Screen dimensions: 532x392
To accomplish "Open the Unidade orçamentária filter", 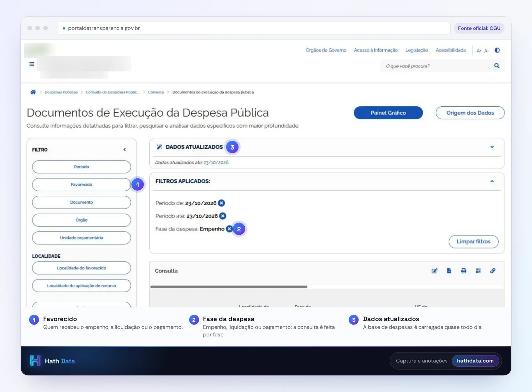I will pos(81,238).
